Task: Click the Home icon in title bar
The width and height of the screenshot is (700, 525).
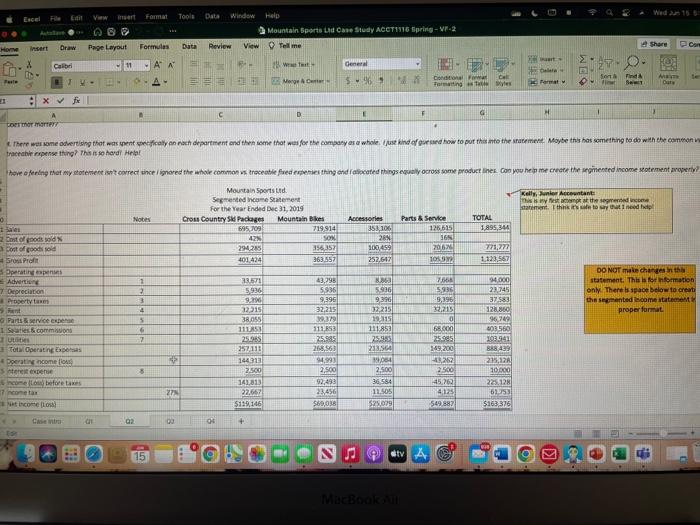Action: pyautogui.click(x=97, y=32)
